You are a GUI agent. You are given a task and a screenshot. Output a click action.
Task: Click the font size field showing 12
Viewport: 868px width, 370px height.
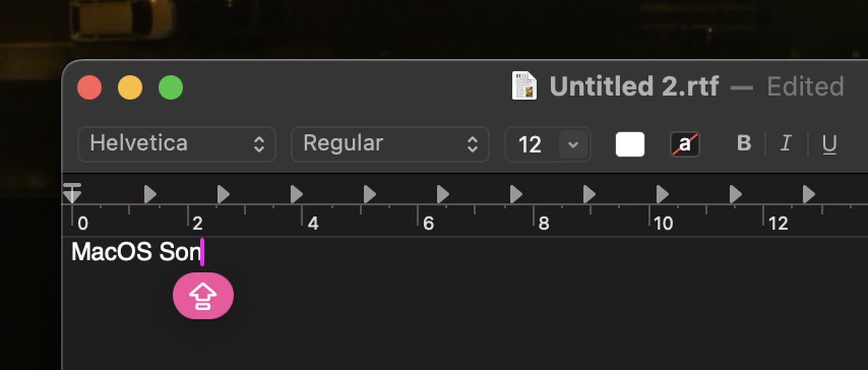[531, 144]
